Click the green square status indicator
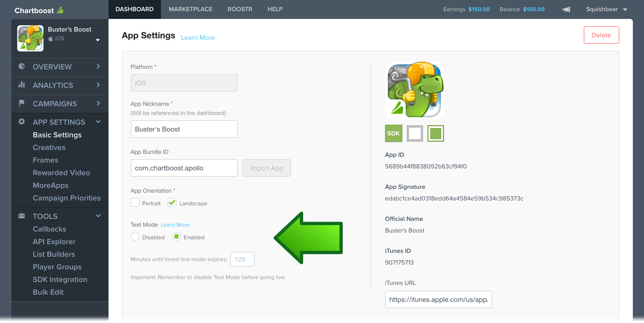Screen dimensions: 644x323 pos(435,133)
